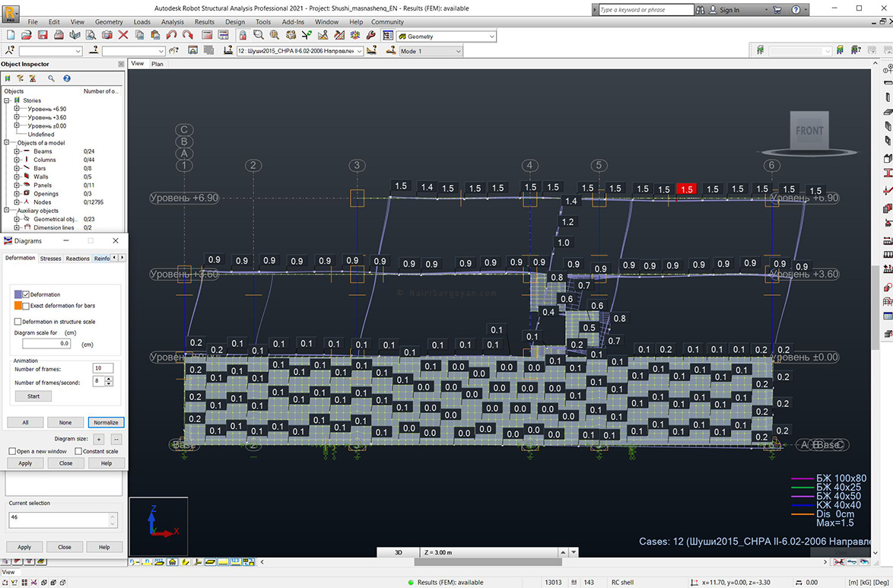Enable the Constant scale checkbox
The height and width of the screenshot is (588, 893).
point(78,451)
